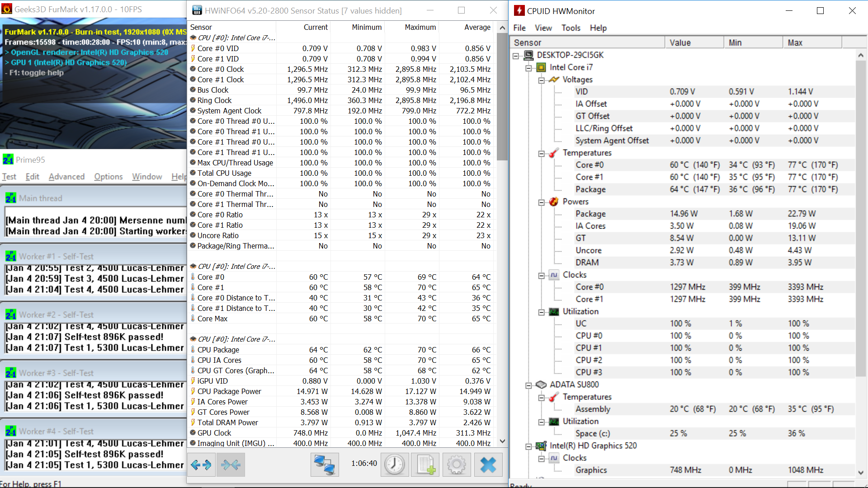The image size is (868, 488).
Task: Select the Total CPU Usage row in HWiNFO64
Action: click(x=341, y=173)
